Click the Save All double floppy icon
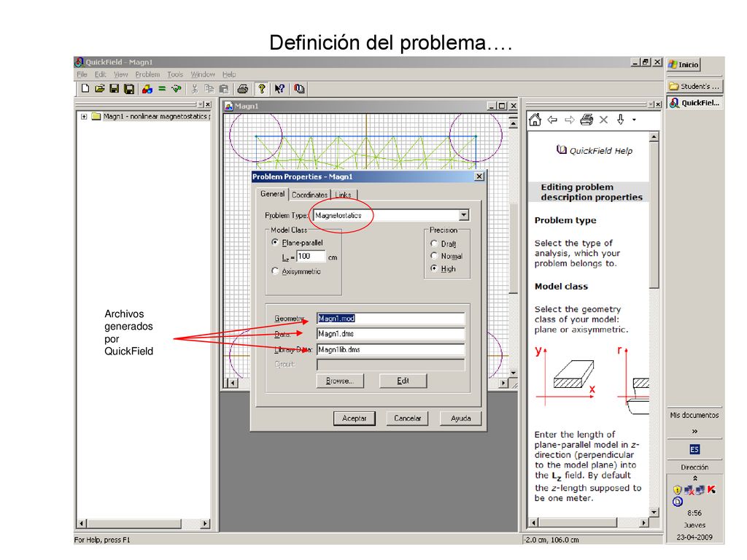 [128, 88]
